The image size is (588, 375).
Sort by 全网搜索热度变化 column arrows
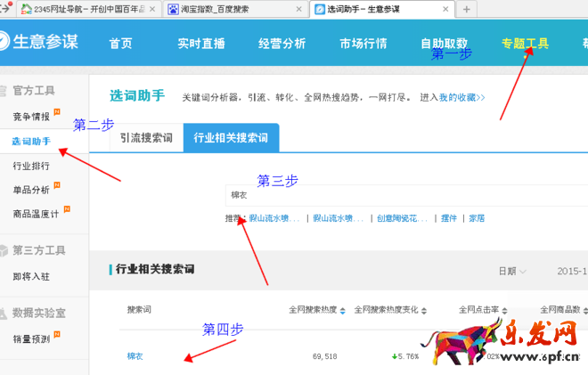coord(424,311)
